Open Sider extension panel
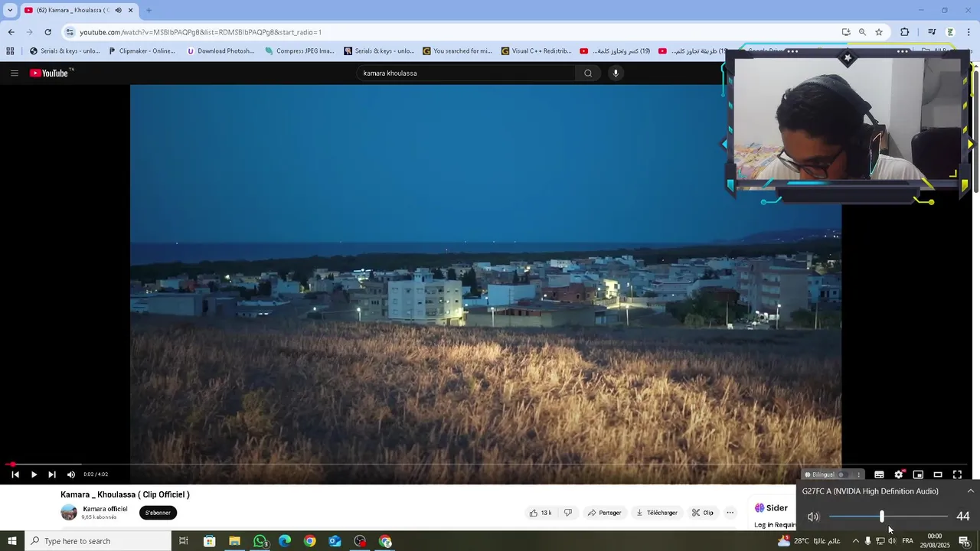980x551 pixels. (x=772, y=508)
